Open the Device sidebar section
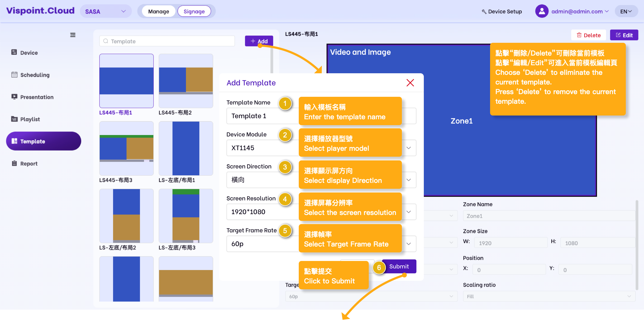Image resolution: width=644 pixels, height=323 pixels. click(29, 53)
